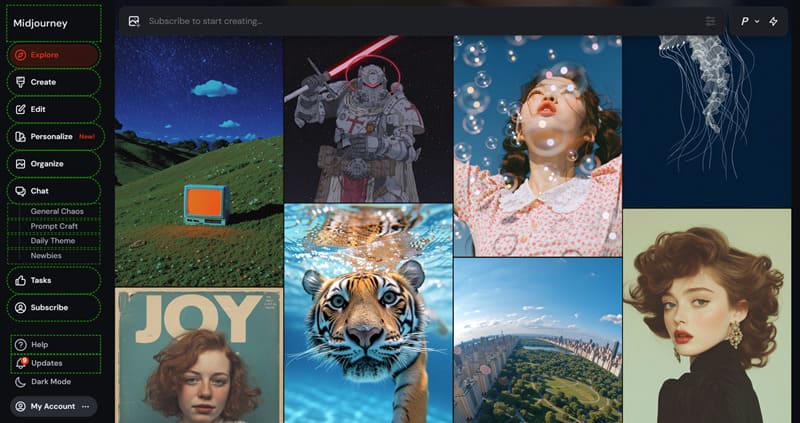Go to the Create page
The height and width of the screenshot is (423, 800).
54,82
